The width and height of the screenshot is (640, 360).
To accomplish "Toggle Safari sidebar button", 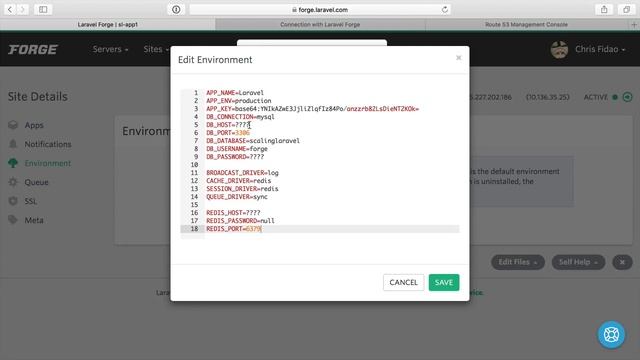I will (43, 9).
